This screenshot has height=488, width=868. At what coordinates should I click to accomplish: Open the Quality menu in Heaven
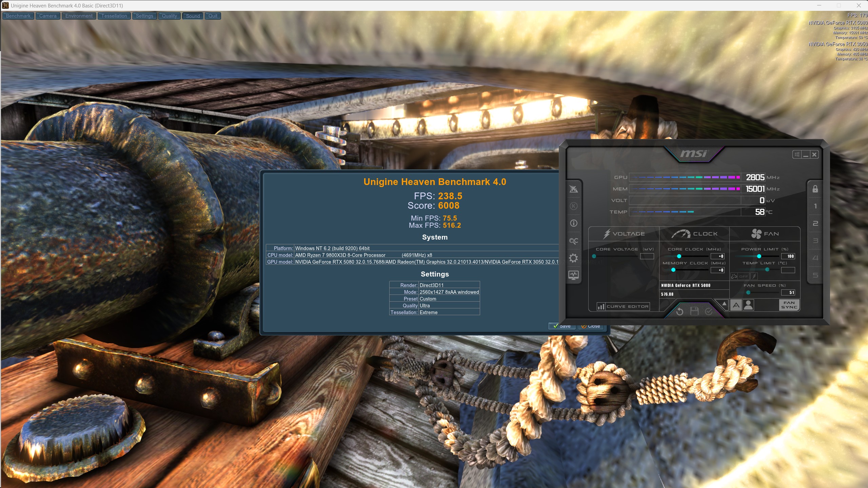coord(170,16)
